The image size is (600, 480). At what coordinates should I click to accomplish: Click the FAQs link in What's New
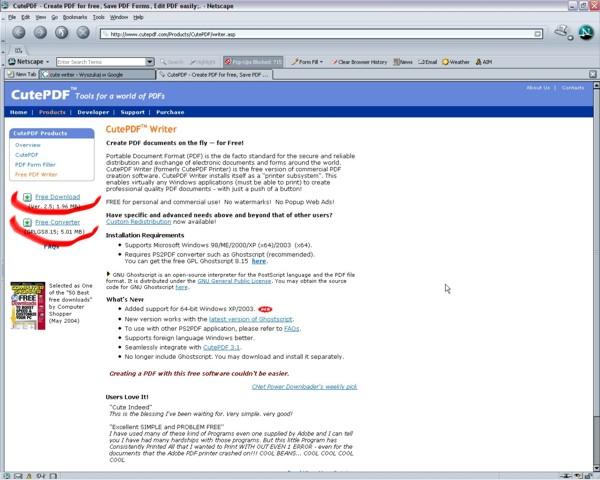click(x=292, y=329)
